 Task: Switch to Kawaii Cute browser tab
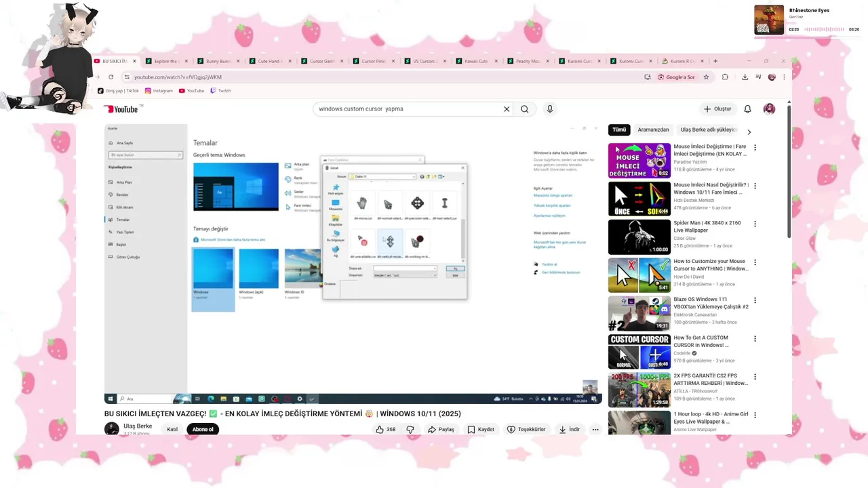[x=476, y=61]
